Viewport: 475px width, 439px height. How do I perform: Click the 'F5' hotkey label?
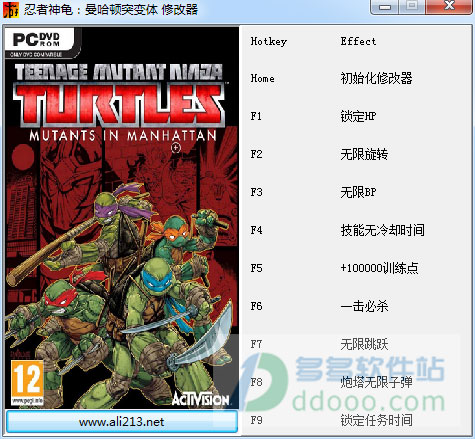coord(256,268)
